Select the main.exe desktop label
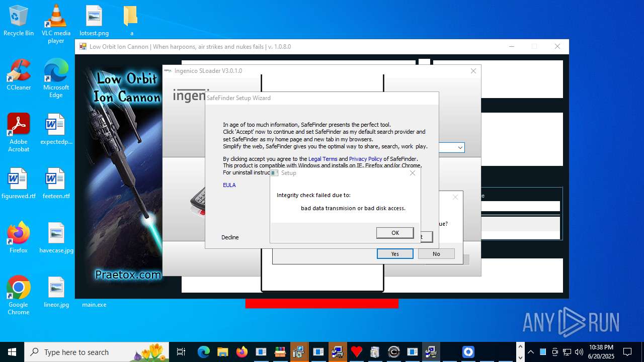The width and height of the screenshot is (644, 362). tap(94, 305)
